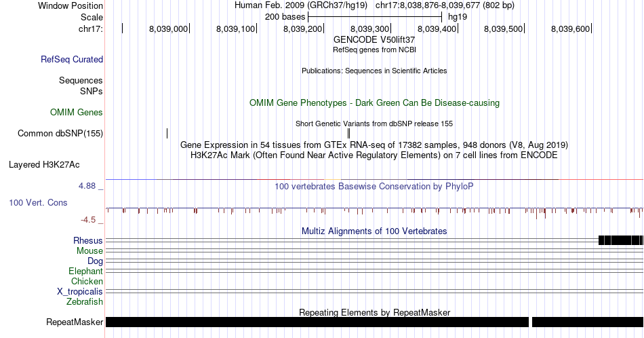The image size is (644, 338).
Task: Click the 8,039,100 ruler position
Action: click(235, 29)
